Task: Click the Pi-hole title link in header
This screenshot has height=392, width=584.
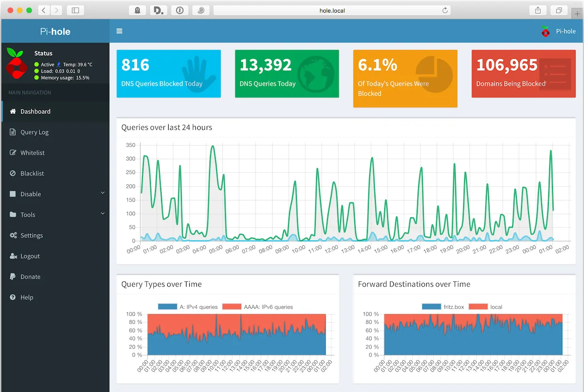Action: click(x=55, y=31)
